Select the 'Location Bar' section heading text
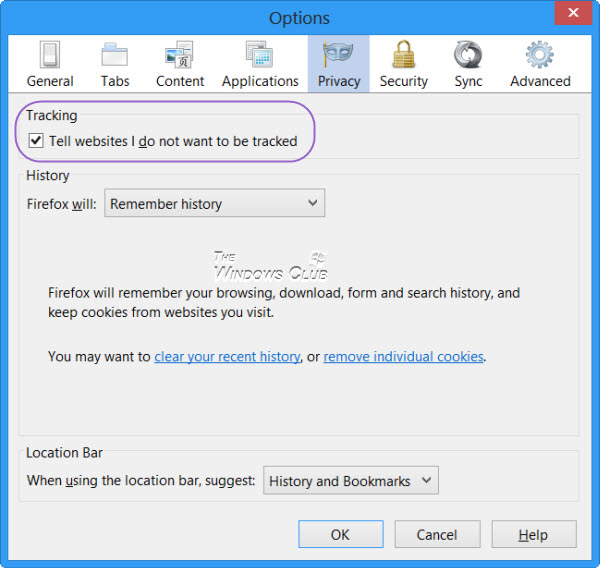The width and height of the screenshot is (600, 568). [x=64, y=453]
